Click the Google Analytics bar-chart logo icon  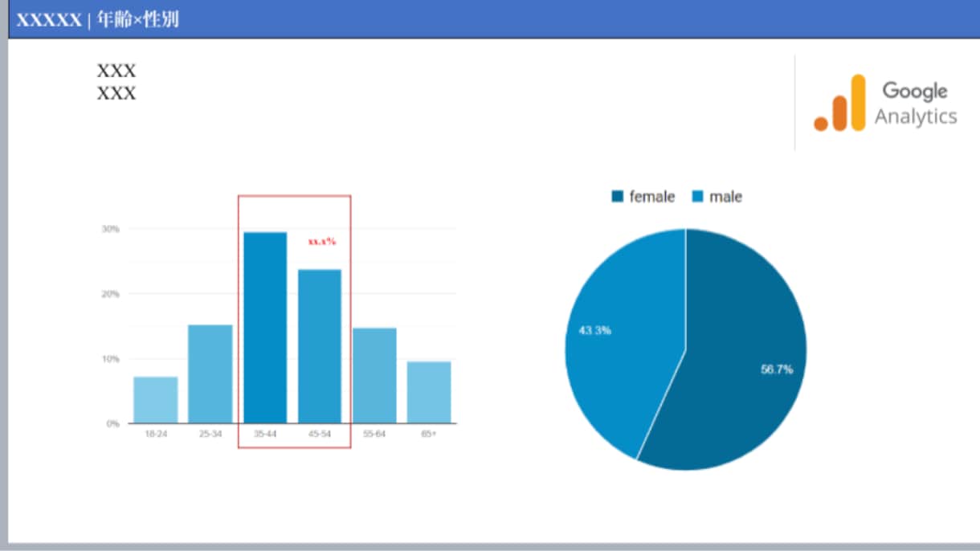point(839,103)
